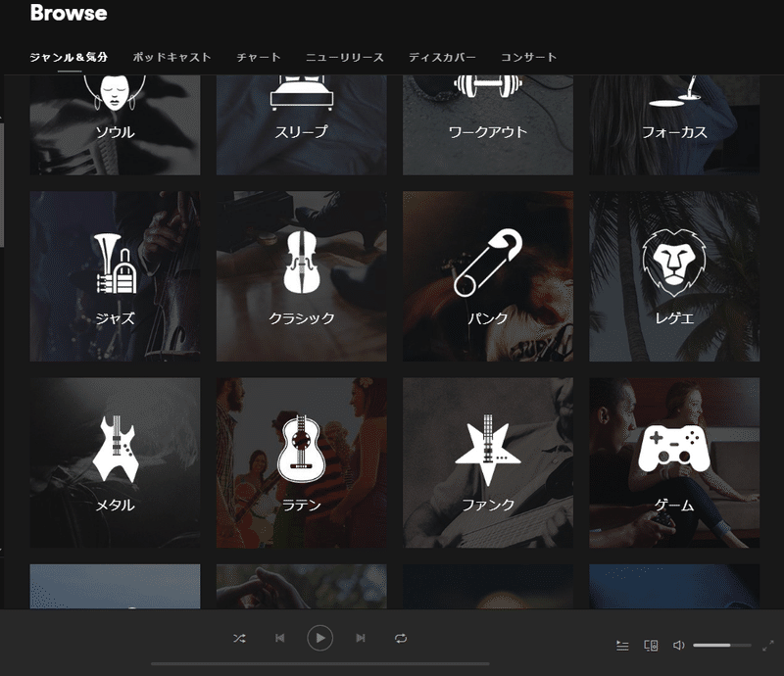The width and height of the screenshot is (784, 676).
Task: Click the star guitar icon on ファンク
Action: (x=488, y=450)
